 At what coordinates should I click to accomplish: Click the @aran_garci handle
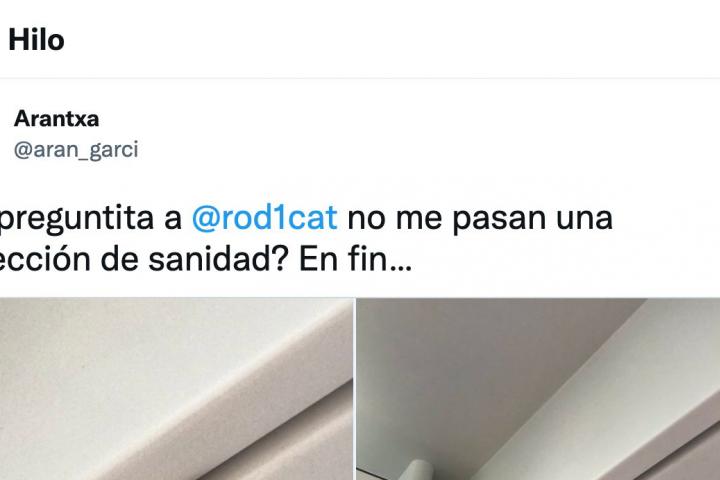(x=76, y=150)
